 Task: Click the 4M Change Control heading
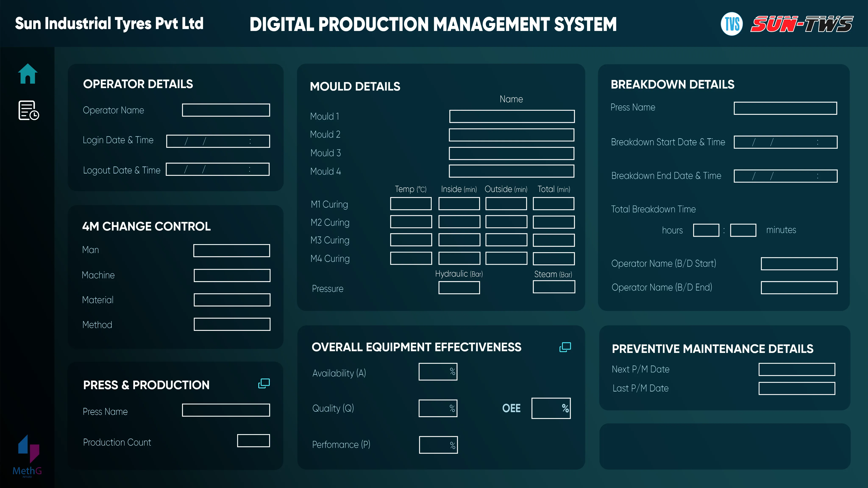pos(146,226)
